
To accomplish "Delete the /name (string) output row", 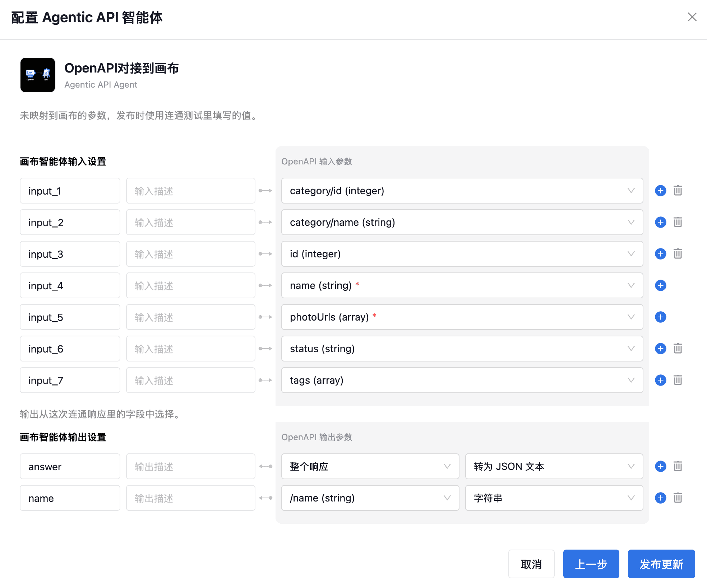I will pyautogui.click(x=678, y=498).
